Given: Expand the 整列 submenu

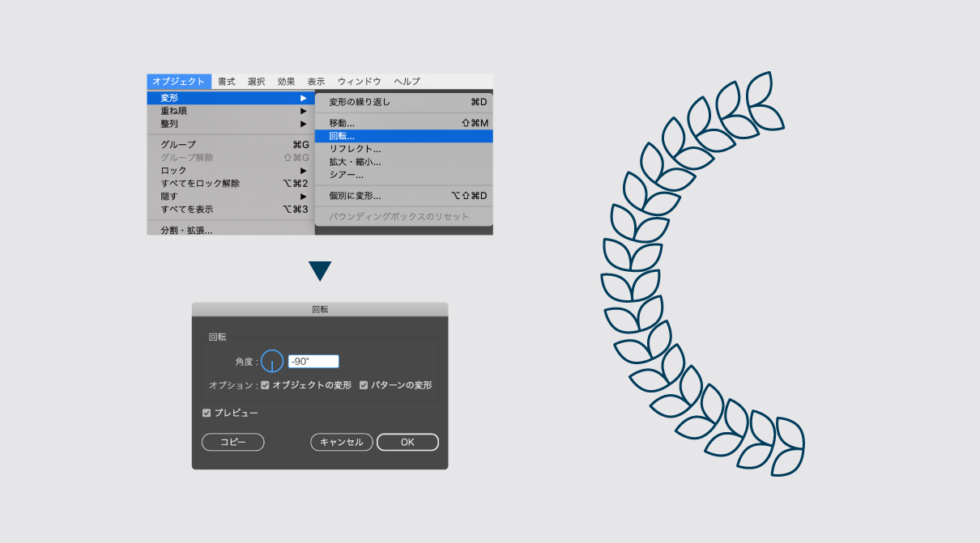Looking at the screenshot, I should pos(231,124).
